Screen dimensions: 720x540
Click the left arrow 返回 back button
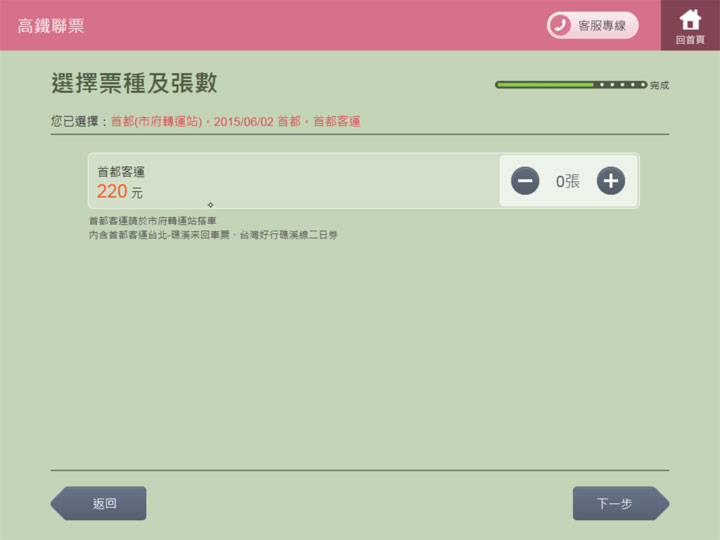click(99, 503)
